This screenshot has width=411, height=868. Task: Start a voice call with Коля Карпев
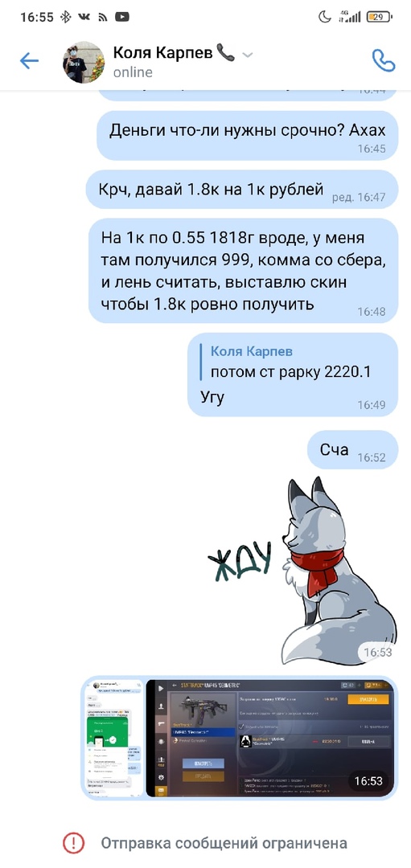[384, 61]
